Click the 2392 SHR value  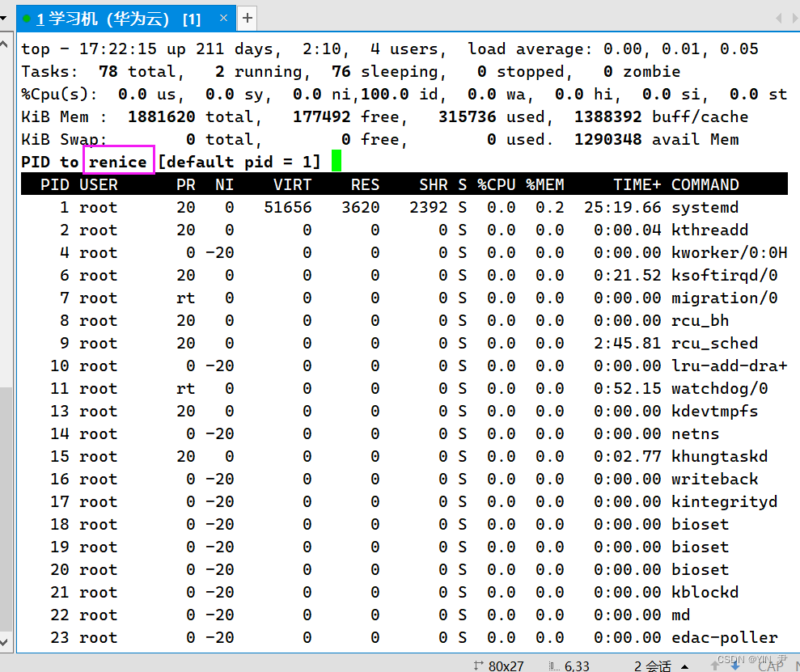click(x=429, y=208)
